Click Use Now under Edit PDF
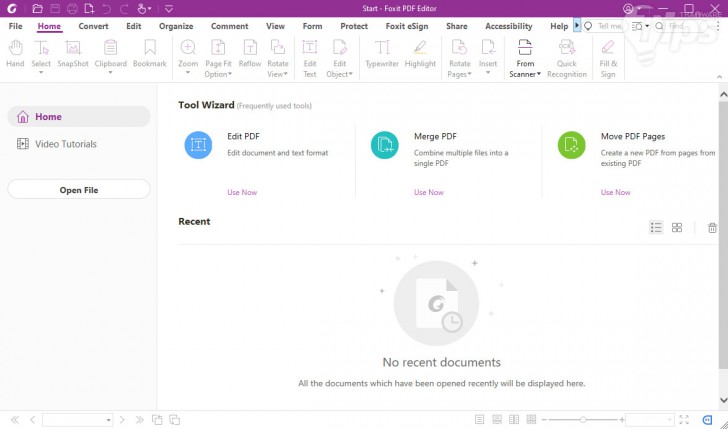 (x=242, y=192)
